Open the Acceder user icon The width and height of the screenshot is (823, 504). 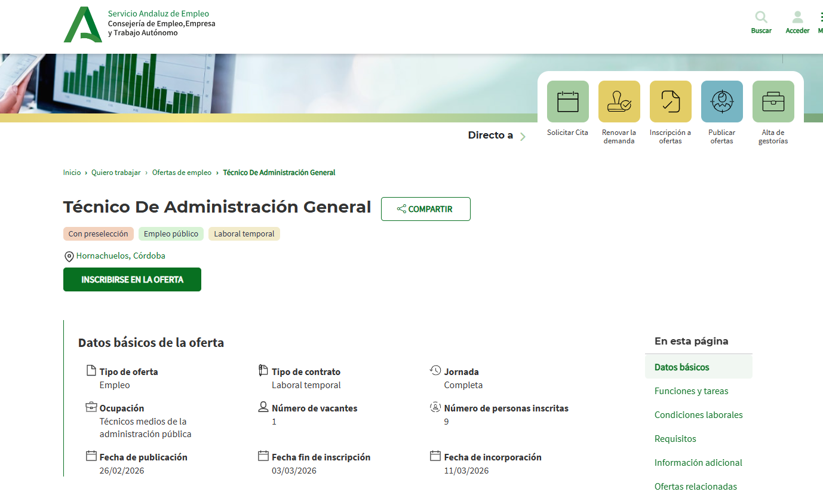797,17
